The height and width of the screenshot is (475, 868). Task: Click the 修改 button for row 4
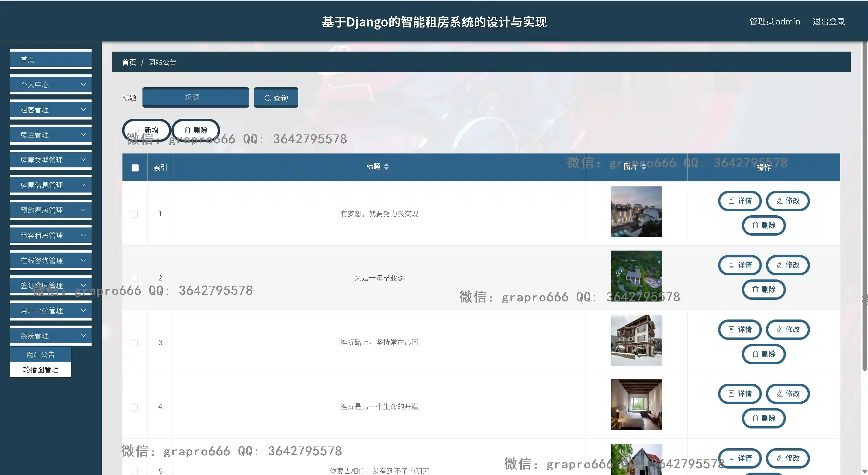(x=788, y=394)
